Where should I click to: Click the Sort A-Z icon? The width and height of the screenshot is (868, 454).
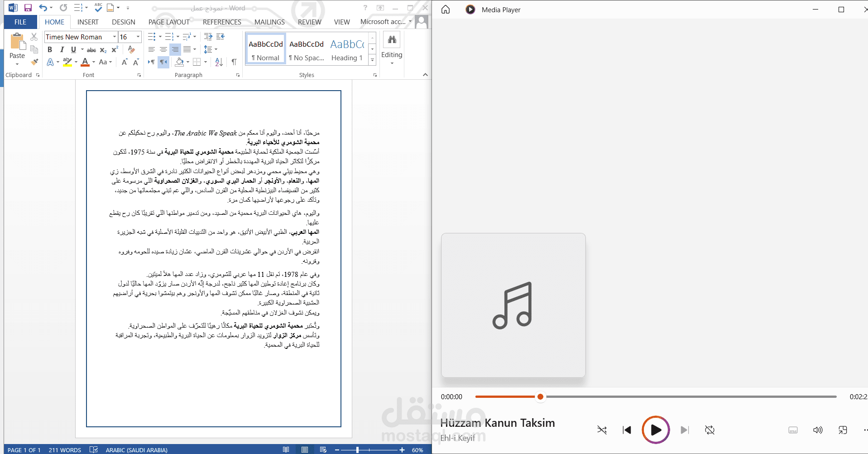coord(219,62)
